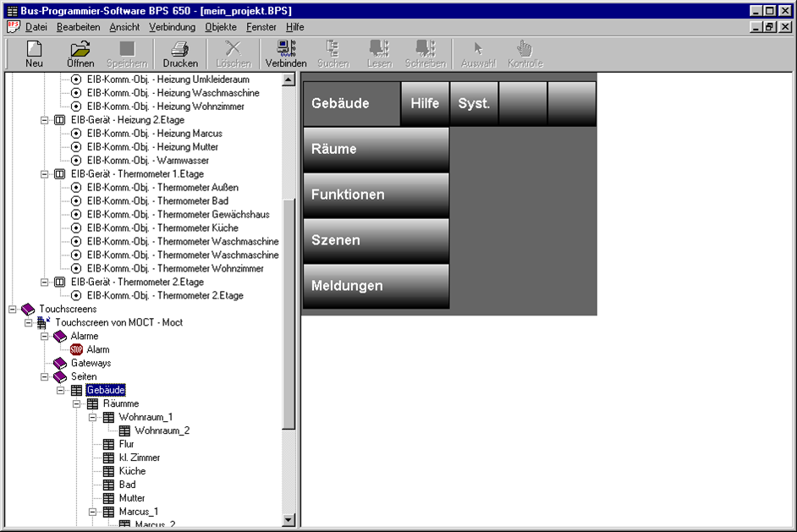Image resolution: width=797 pixels, height=532 pixels.
Task: Select the Warmwasser communication object
Action: [181, 160]
